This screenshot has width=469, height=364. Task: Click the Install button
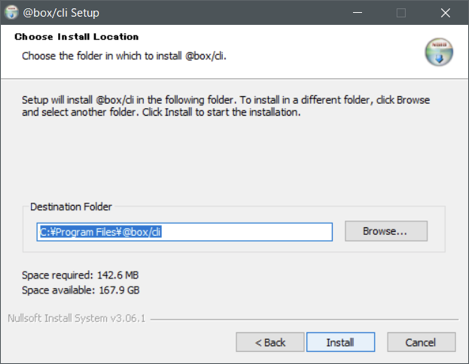point(340,342)
